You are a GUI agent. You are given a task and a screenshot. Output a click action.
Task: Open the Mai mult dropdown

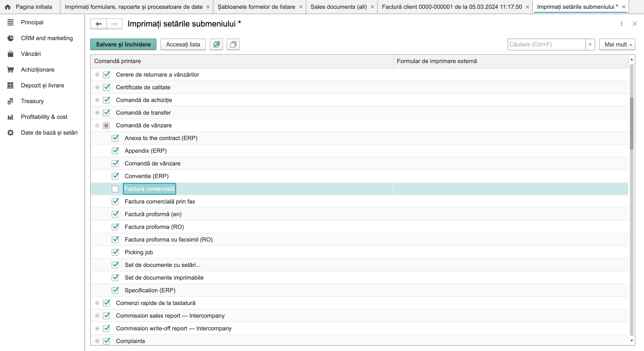[617, 44]
